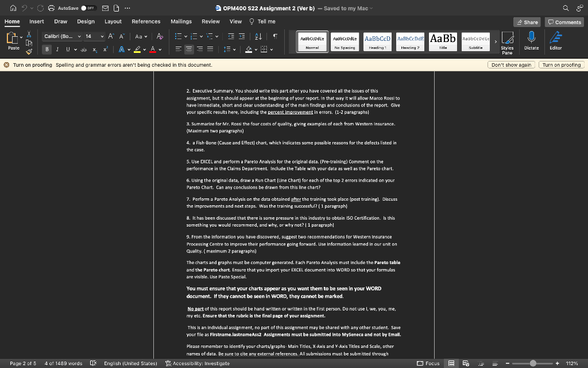Click the Undo arrow icon
This screenshot has width=588, height=368.
click(x=24, y=8)
